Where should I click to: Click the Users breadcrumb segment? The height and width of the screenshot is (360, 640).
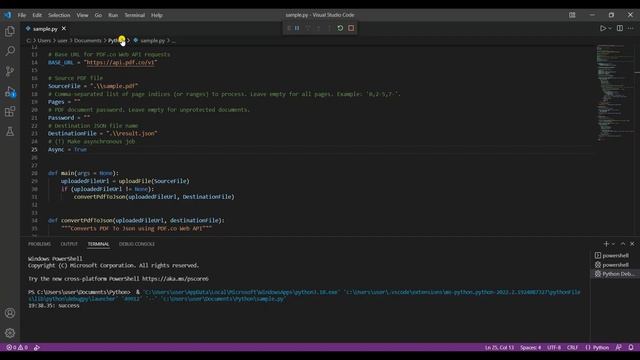coord(44,40)
